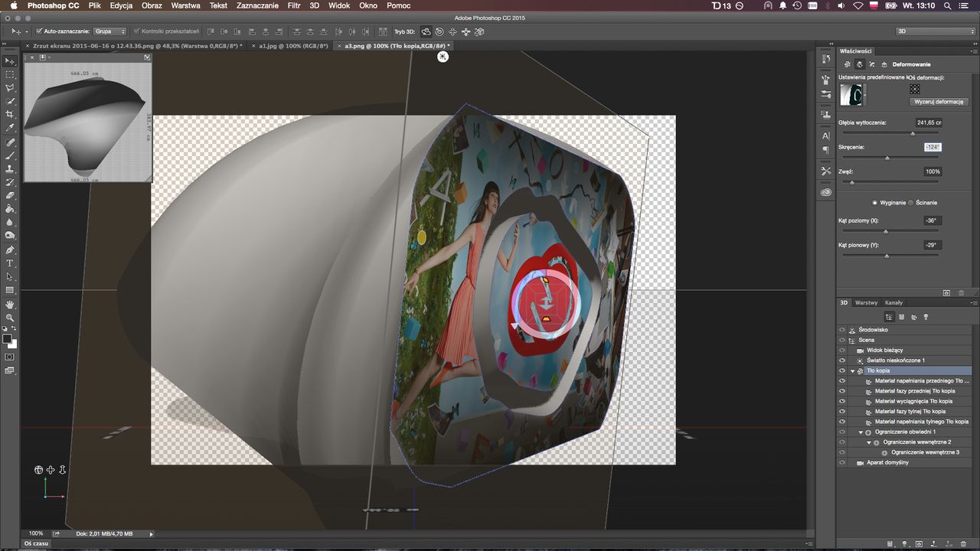The height and width of the screenshot is (551, 980).
Task: Select the Ścinanie radio button
Action: click(910, 203)
